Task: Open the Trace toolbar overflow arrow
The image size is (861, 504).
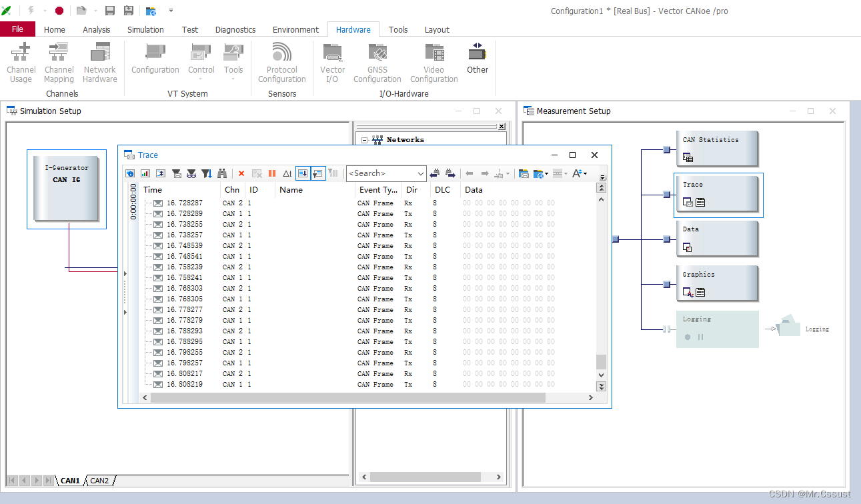Action: [603, 178]
